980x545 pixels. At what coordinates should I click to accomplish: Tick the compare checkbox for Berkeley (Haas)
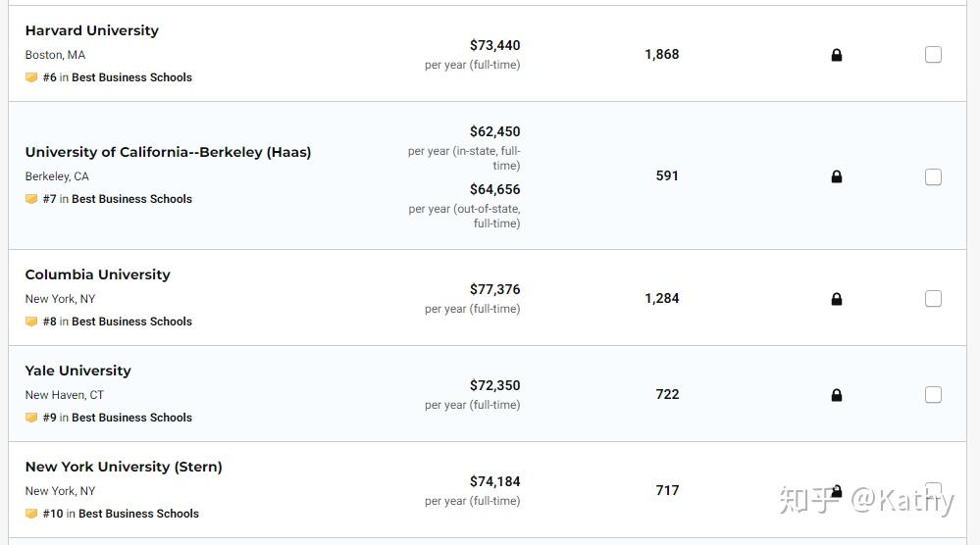933,176
